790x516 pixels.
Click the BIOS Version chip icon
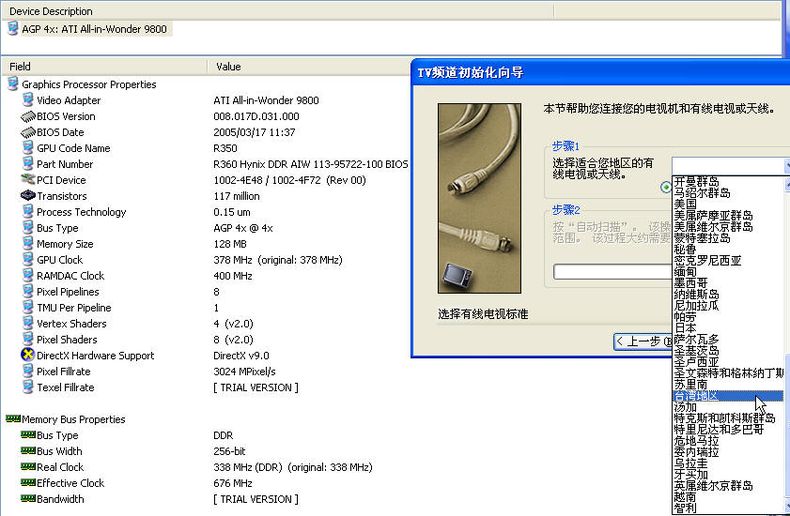pos(28,116)
